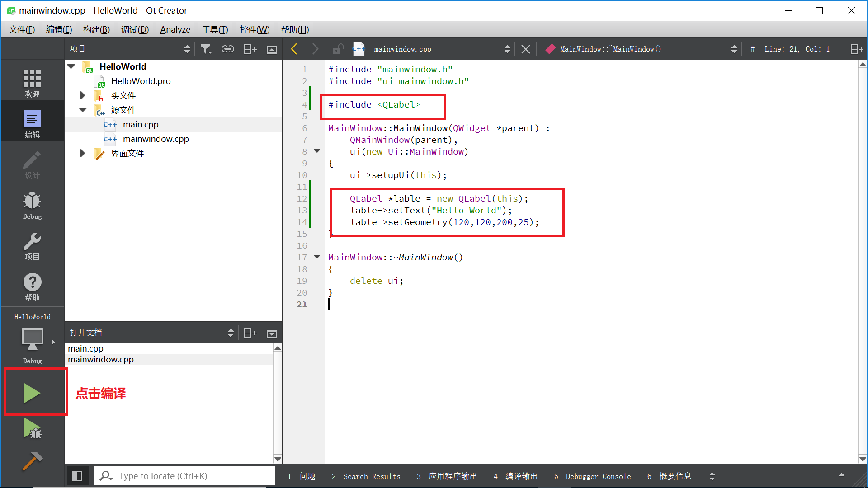Toggle the left sidebar visibility
868x488 pixels.
point(77,476)
